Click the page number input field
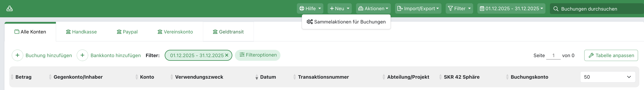Image resolution: width=644 pixels, height=90 pixels. (553, 55)
